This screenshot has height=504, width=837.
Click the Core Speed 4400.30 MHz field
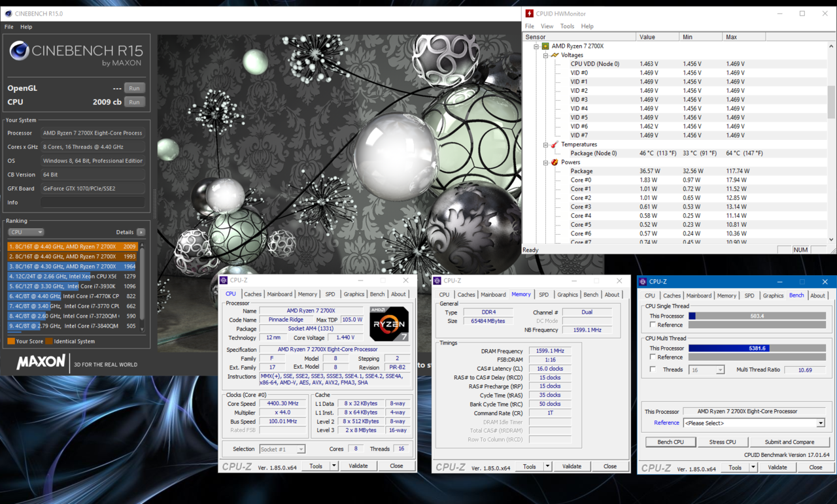pyautogui.click(x=282, y=403)
